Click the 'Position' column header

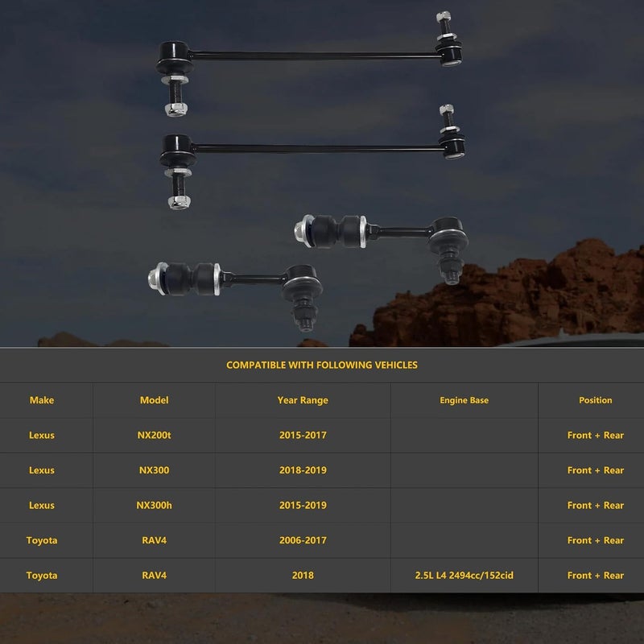[x=595, y=400]
